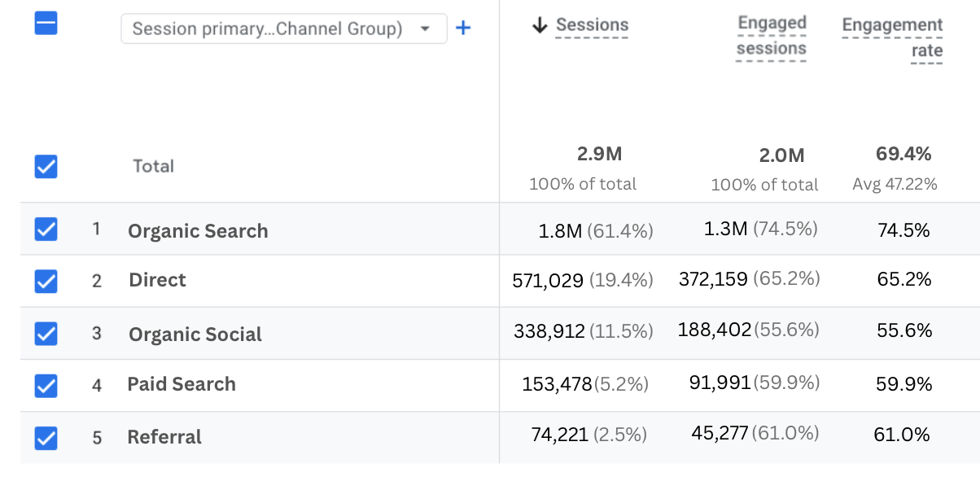Click Organic Search engaged sessions 1.3M

point(725,230)
